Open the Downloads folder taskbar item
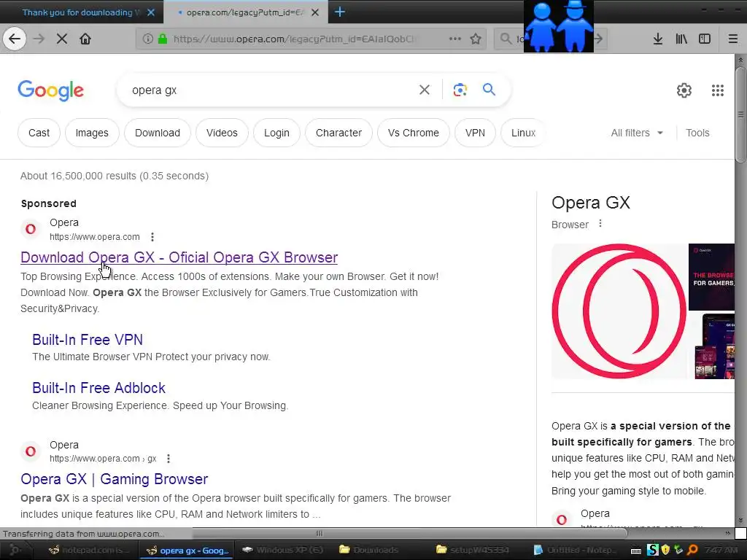The width and height of the screenshot is (747, 560). [368, 550]
